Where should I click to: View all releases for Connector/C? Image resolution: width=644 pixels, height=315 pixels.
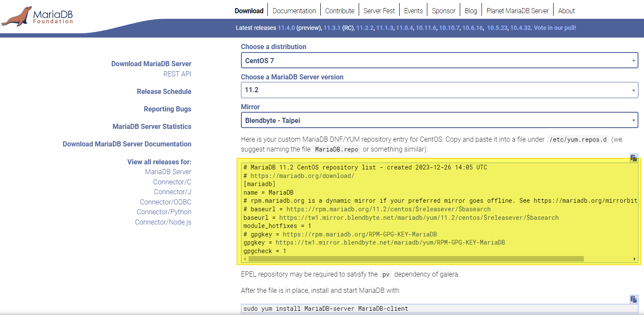tap(172, 182)
